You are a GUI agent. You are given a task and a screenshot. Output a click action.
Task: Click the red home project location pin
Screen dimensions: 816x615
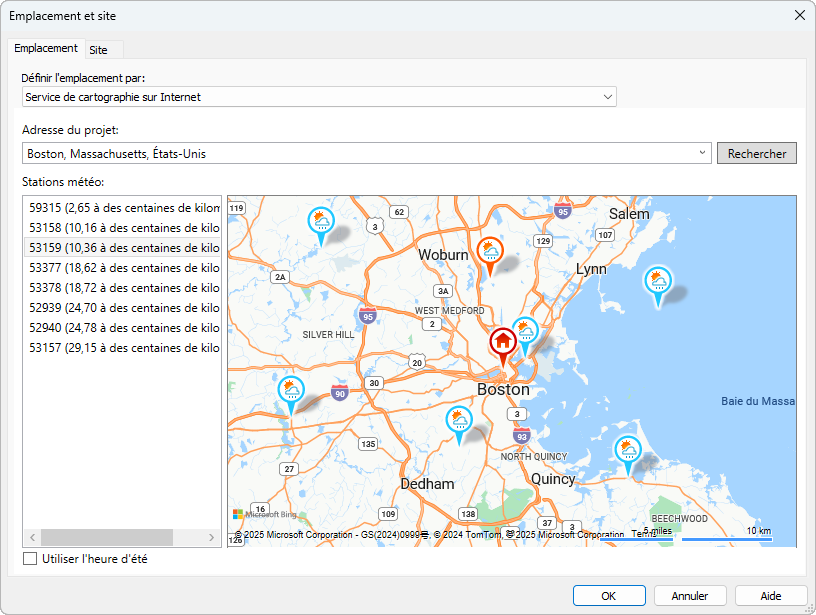point(503,346)
